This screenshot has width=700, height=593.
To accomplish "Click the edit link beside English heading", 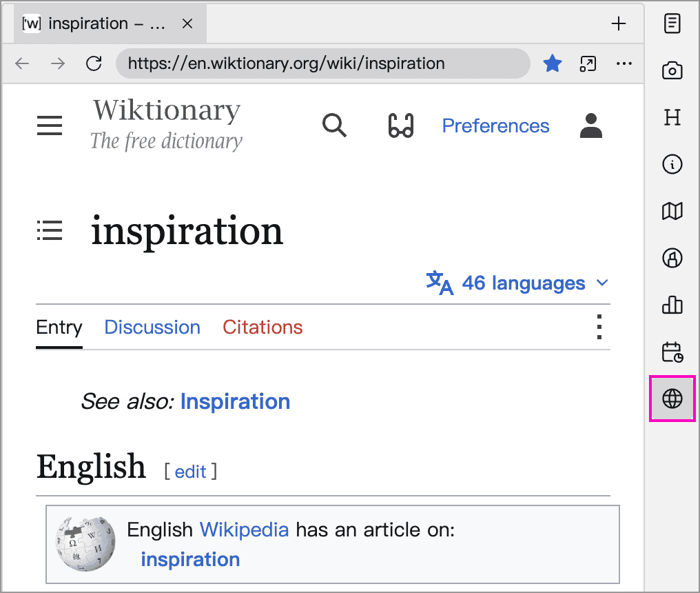I will click(190, 472).
